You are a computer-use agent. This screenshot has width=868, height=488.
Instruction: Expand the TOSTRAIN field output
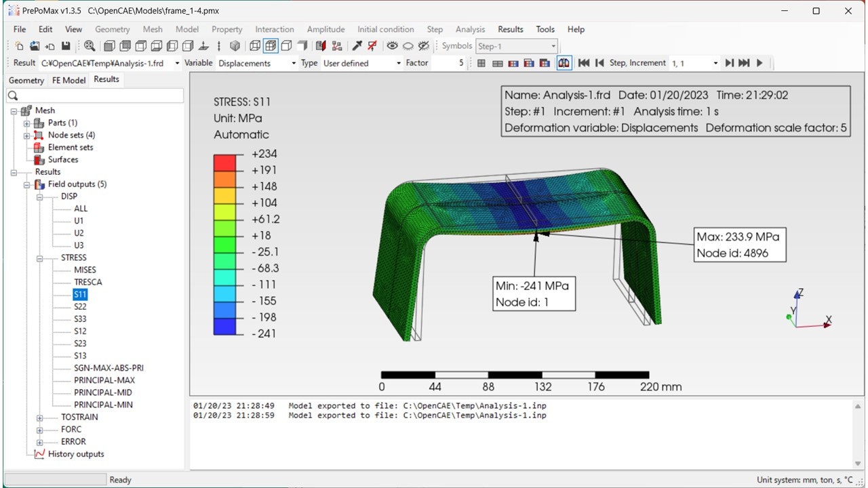pyautogui.click(x=40, y=418)
